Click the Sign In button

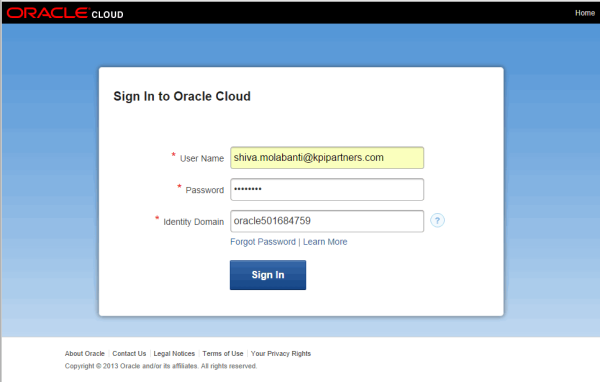268,275
